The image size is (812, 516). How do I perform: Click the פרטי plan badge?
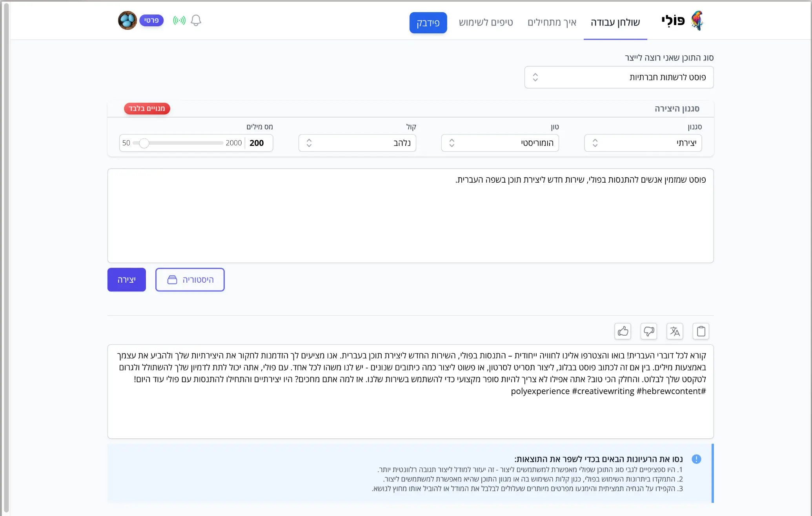(x=151, y=20)
